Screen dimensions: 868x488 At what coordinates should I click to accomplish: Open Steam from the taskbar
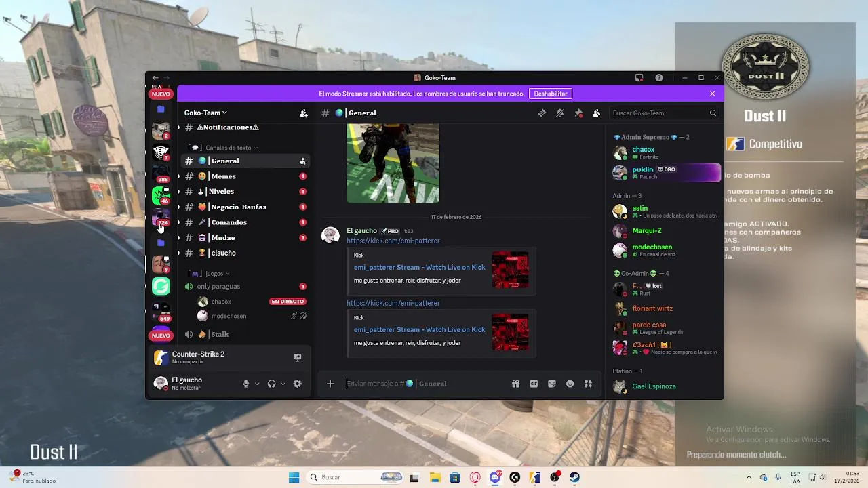(574, 477)
